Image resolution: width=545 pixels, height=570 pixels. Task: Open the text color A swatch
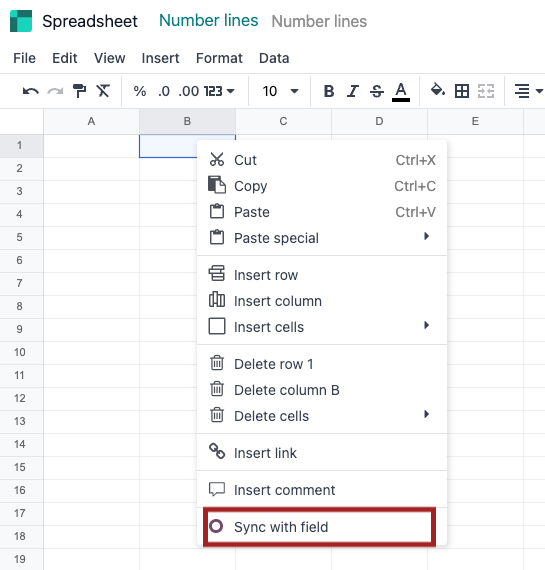click(401, 92)
